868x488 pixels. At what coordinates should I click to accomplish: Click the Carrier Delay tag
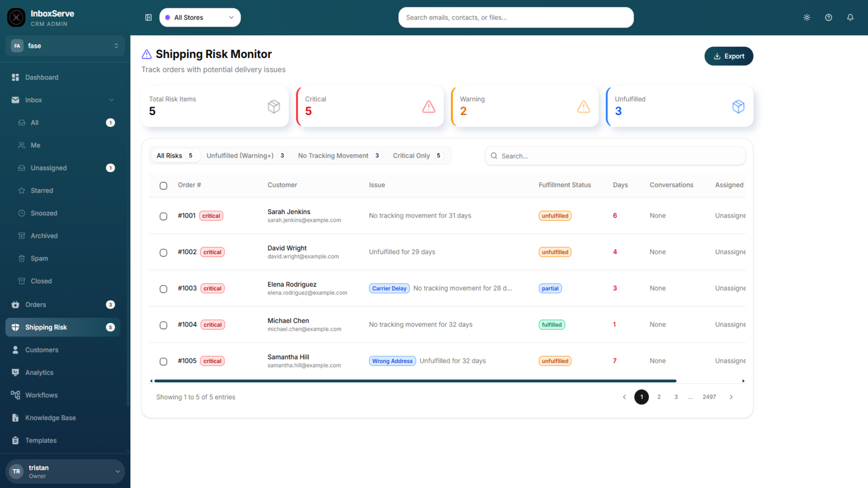pyautogui.click(x=390, y=288)
